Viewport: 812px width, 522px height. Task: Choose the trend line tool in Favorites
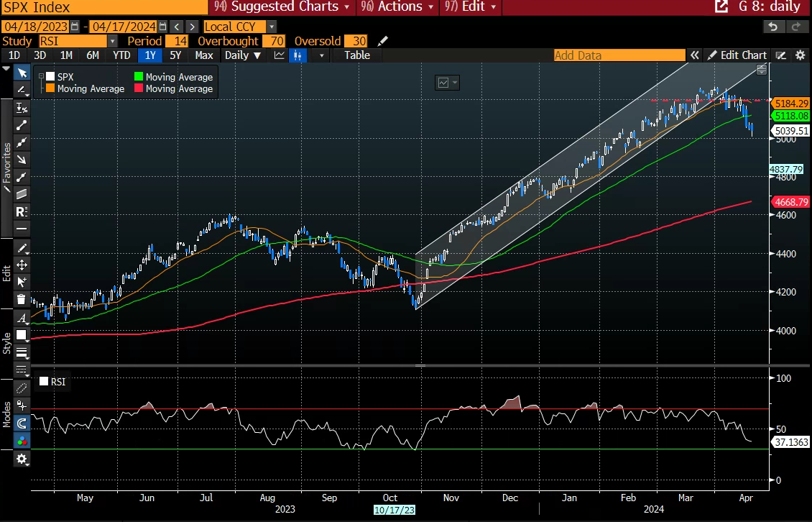coord(22,125)
